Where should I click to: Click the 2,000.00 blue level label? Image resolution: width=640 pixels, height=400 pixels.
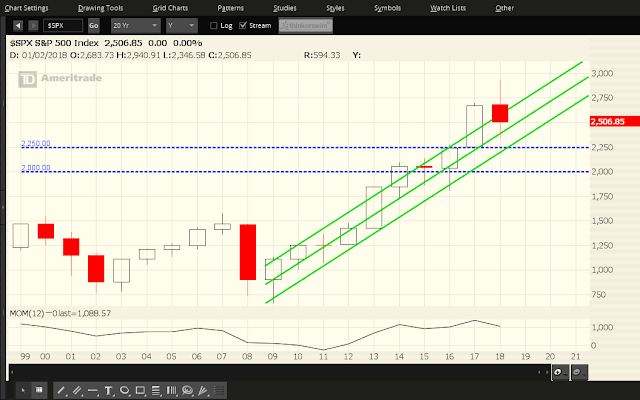coord(36,167)
